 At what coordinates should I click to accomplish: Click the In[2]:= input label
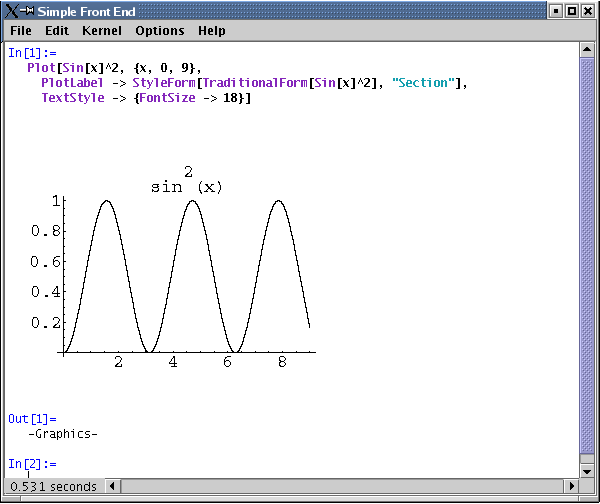(x=33, y=464)
